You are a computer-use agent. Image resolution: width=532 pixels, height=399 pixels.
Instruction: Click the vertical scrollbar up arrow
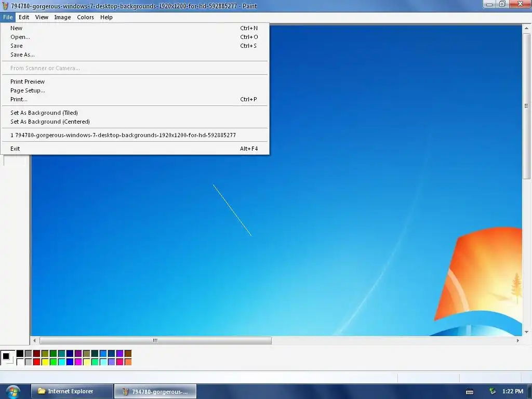click(x=527, y=29)
